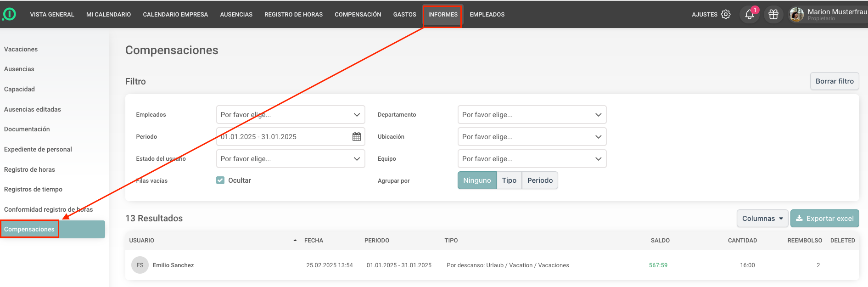Uncheck the Ocultar empty rows checkbox

(220, 180)
